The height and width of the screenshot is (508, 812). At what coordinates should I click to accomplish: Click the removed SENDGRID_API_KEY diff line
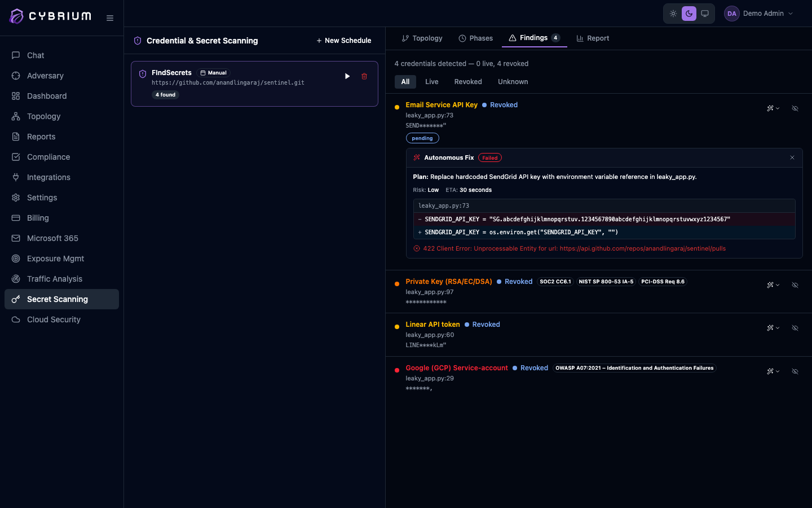click(x=604, y=219)
